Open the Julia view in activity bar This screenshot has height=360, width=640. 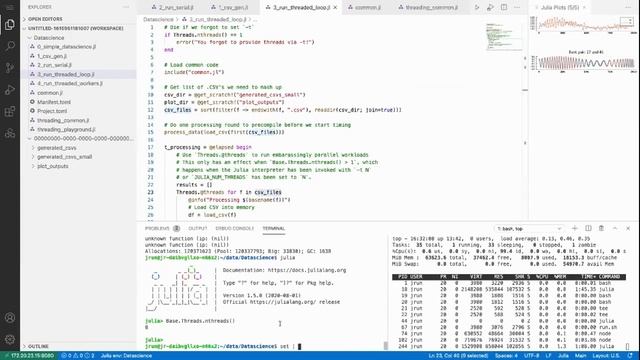(10, 133)
